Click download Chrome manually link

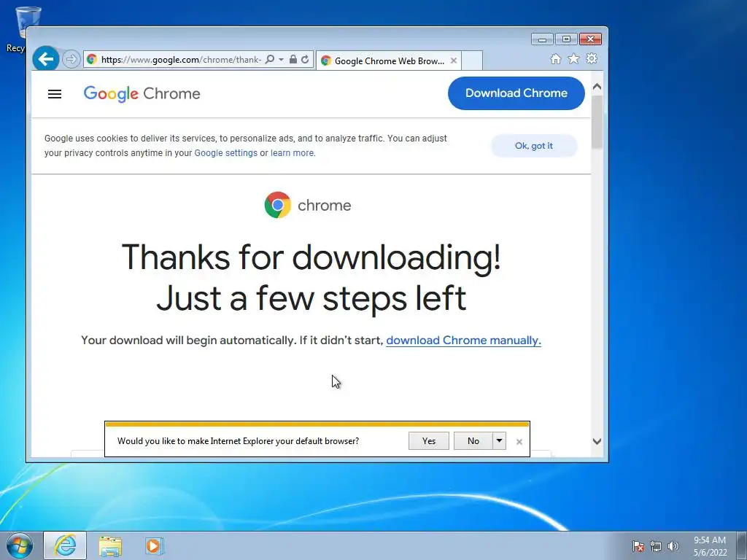(463, 340)
